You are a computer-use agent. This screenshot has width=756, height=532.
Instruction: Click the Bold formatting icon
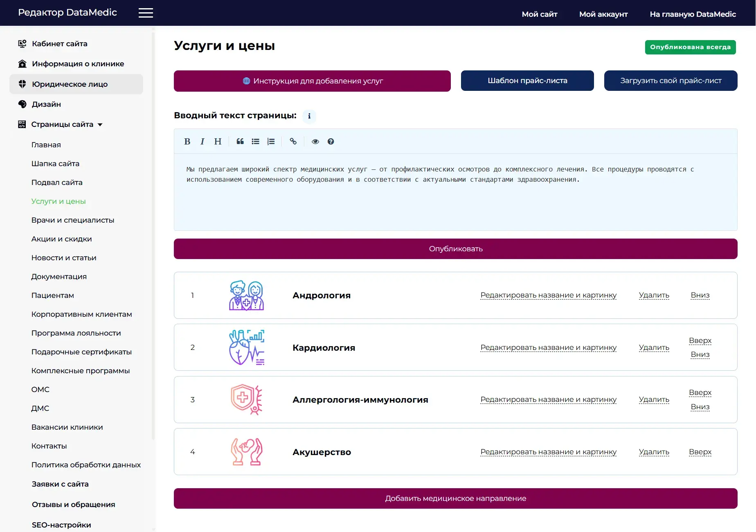187,142
